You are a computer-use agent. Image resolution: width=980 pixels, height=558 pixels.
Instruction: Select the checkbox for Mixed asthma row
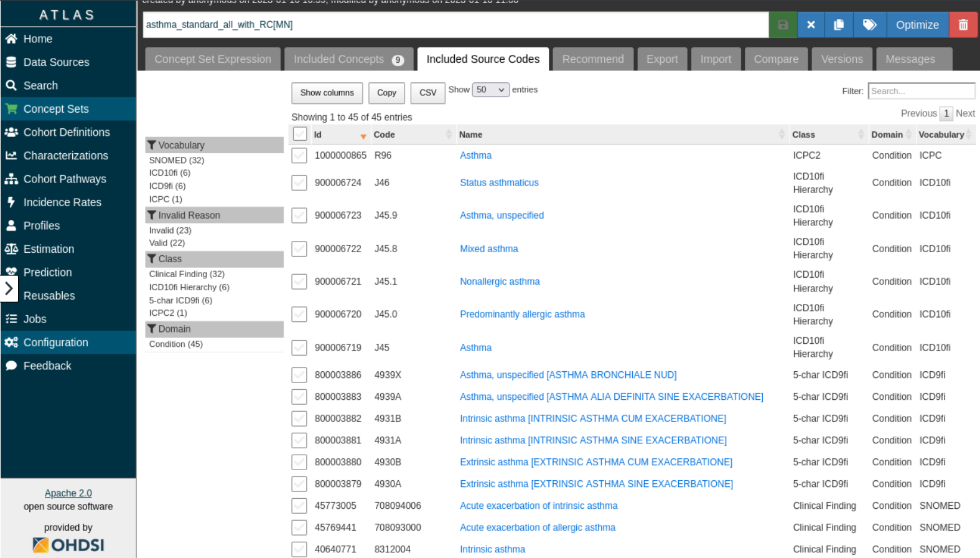[x=299, y=248]
